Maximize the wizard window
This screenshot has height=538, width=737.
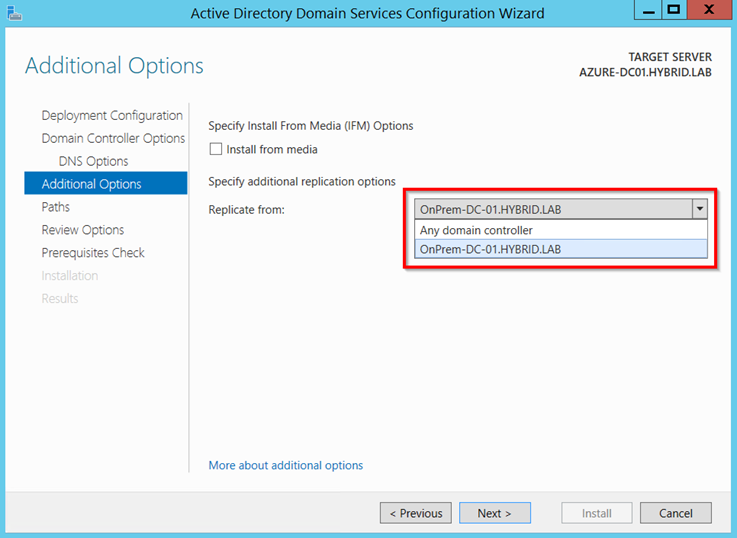(x=674, y=10)
